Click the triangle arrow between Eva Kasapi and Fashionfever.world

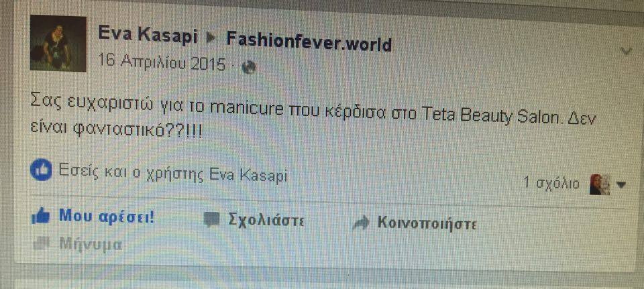tap(211, 38)
